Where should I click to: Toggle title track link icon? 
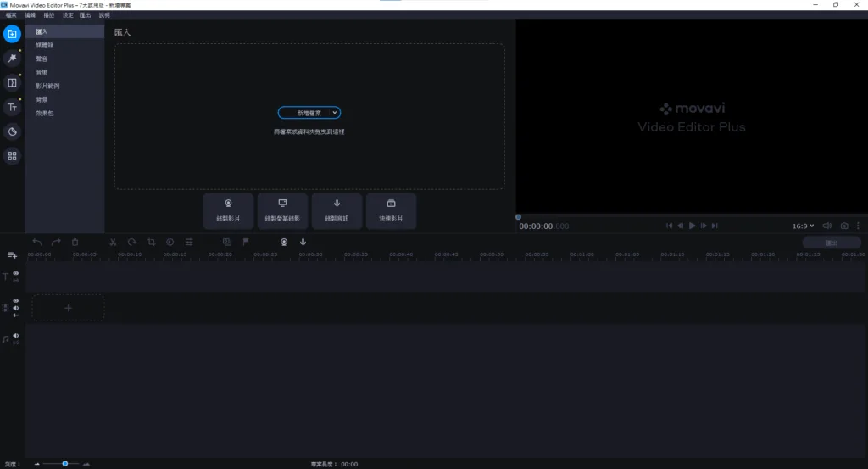[x=16, y=281]
